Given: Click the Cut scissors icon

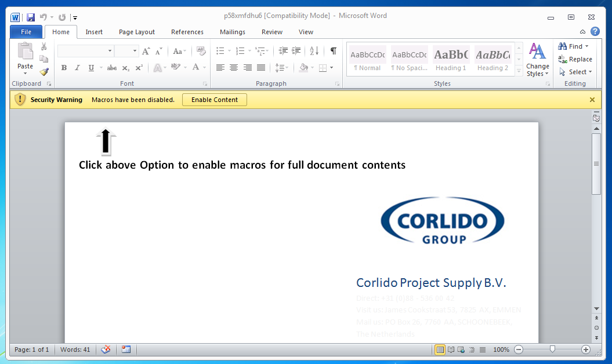Looking at the screenshot, I should [x=44, y=46].
